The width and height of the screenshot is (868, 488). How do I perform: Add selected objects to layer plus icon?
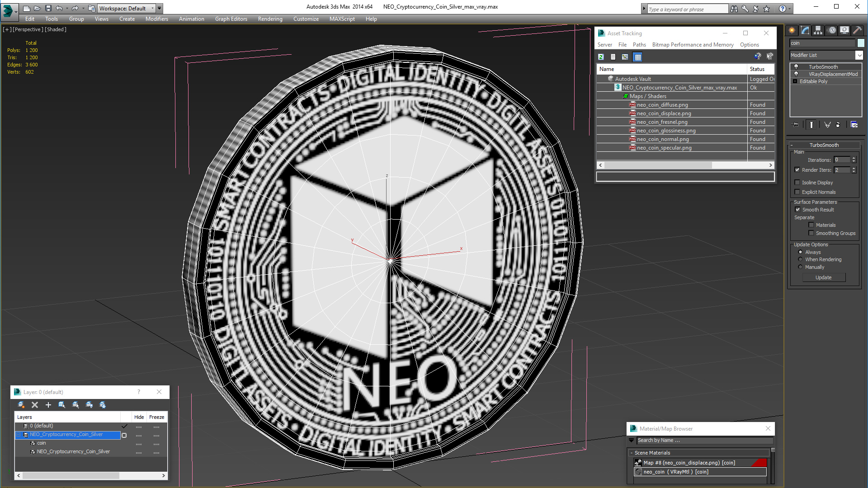pos(48,405)
